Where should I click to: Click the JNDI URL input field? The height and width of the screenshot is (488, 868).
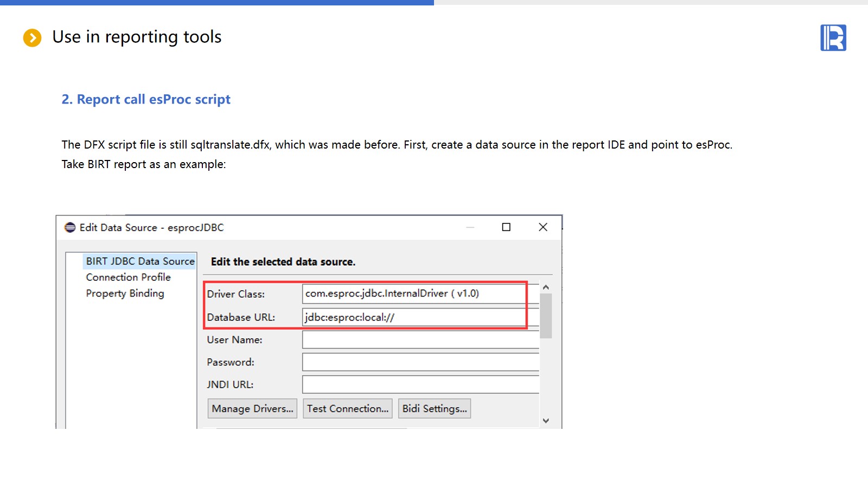click(420, 384)
